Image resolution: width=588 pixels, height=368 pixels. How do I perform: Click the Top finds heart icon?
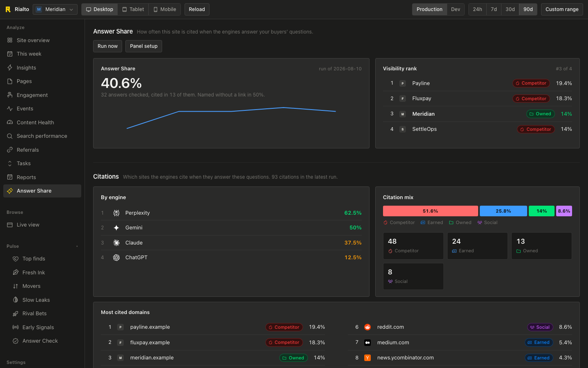16,259
